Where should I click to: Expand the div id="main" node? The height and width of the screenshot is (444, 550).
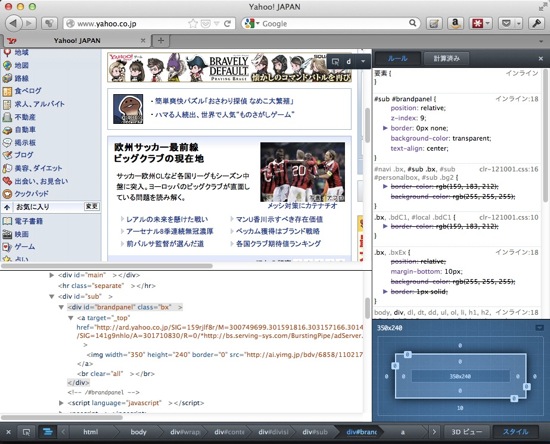pyautogui.click(x=52, y=275)
